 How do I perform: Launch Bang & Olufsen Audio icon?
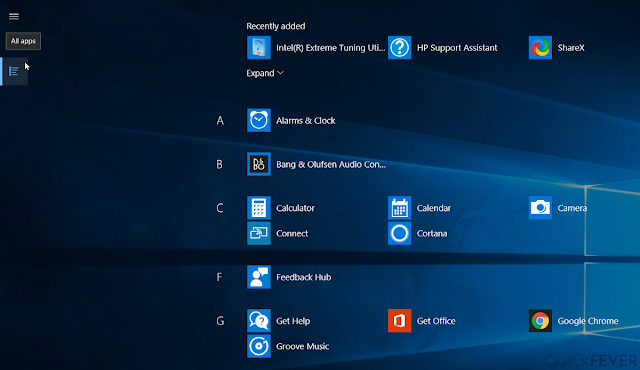point(259,164)
